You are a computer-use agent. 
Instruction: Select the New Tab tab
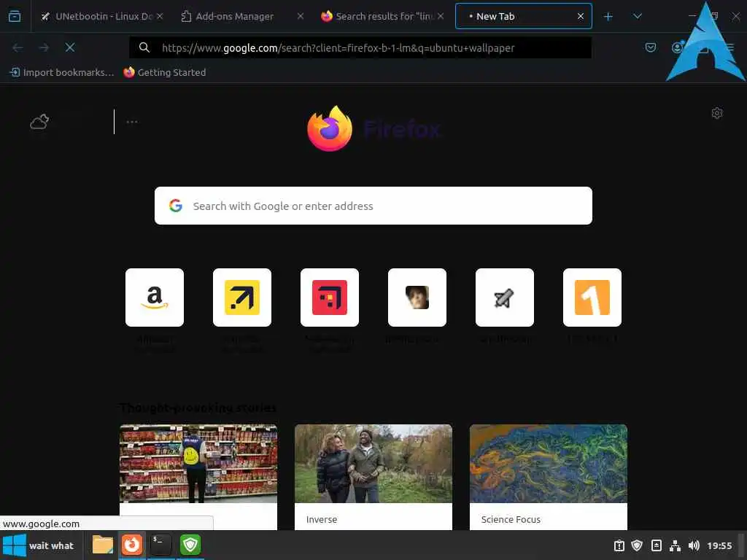(523, 16)
